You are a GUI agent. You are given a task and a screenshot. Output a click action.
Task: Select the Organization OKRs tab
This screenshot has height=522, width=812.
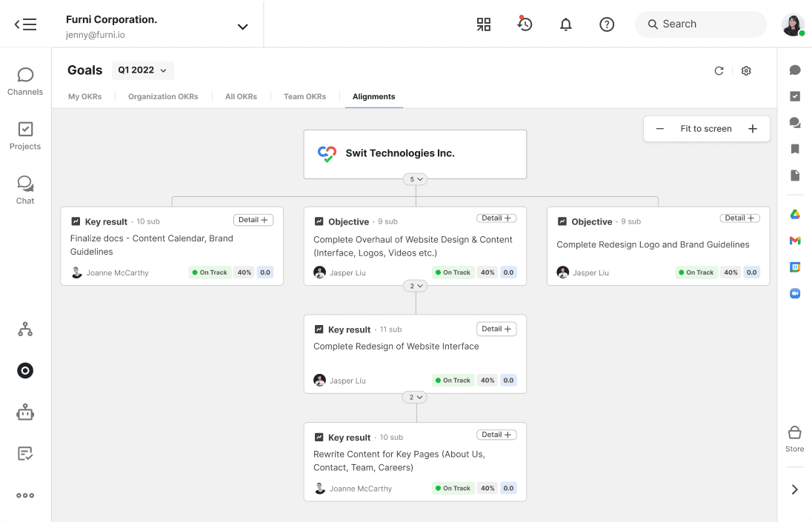pyautogui.click(x=163, y=97)
